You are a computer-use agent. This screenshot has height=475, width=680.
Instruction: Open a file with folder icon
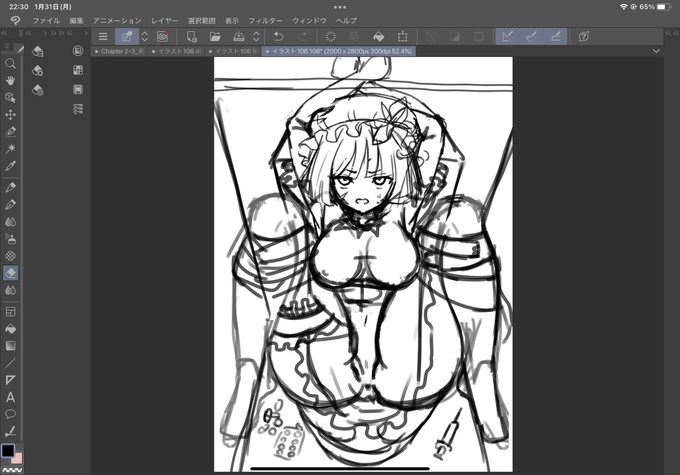coord(215,36)
